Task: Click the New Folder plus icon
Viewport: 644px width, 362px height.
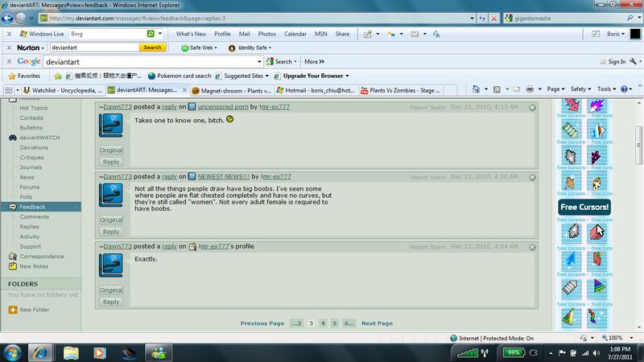Action: pyautogui.click(x=13, y=310)
